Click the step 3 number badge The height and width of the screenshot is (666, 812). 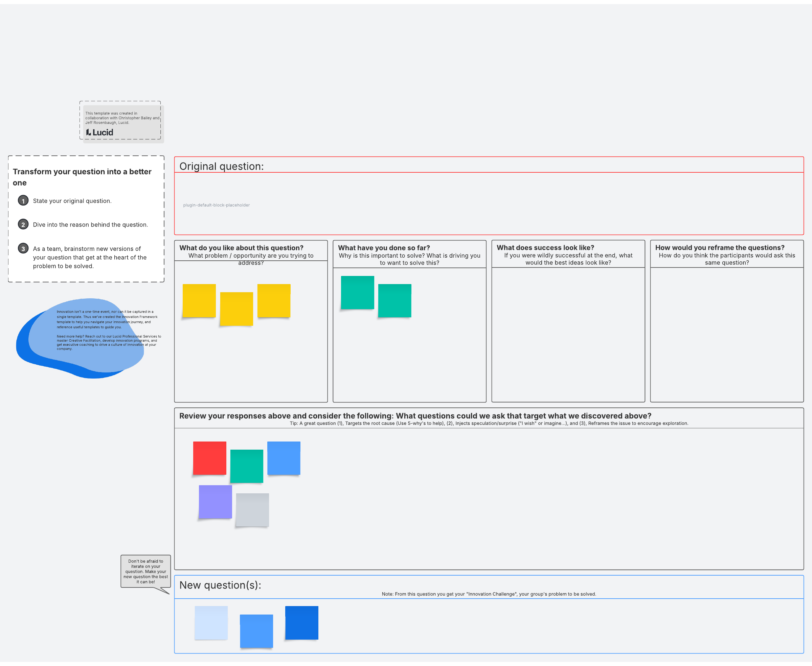coord(23,249)
